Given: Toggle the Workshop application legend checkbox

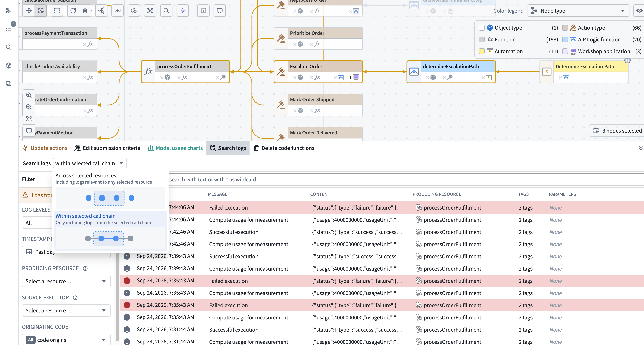Looking at the screenshot, I should 565,51.
